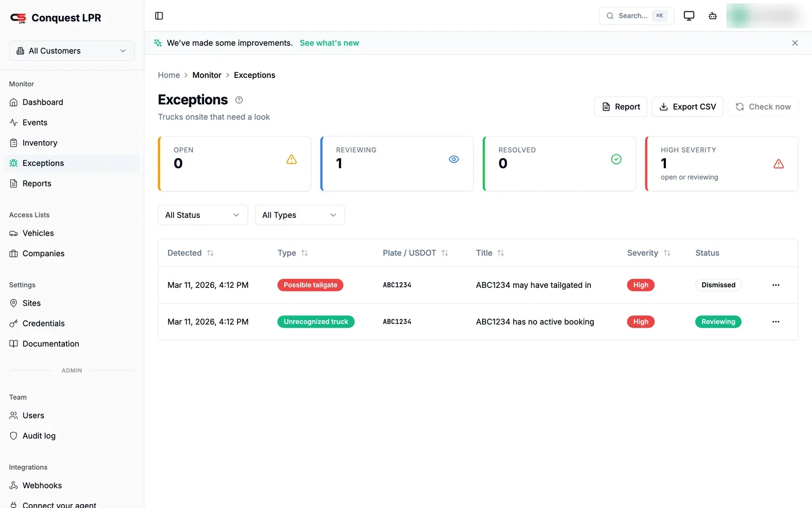
Task: Open Credentials settings
Action: (x=72, y=323)
